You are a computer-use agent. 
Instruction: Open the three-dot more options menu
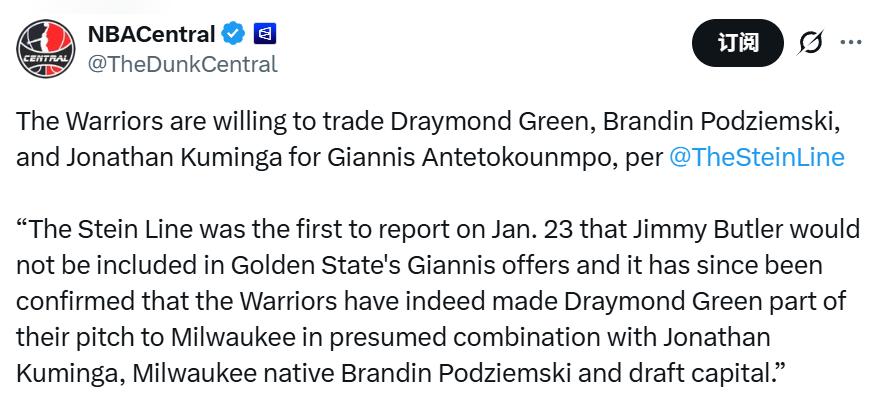(x=851, y=43)
